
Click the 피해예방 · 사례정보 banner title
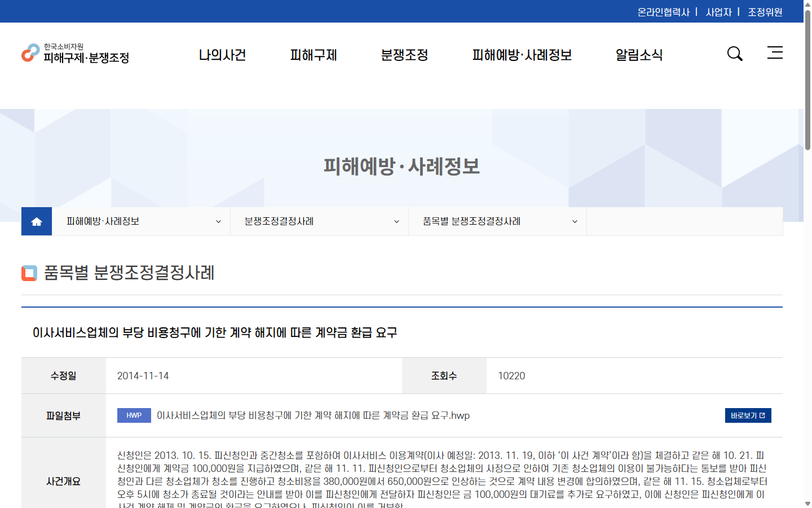[x=401, y=166]
